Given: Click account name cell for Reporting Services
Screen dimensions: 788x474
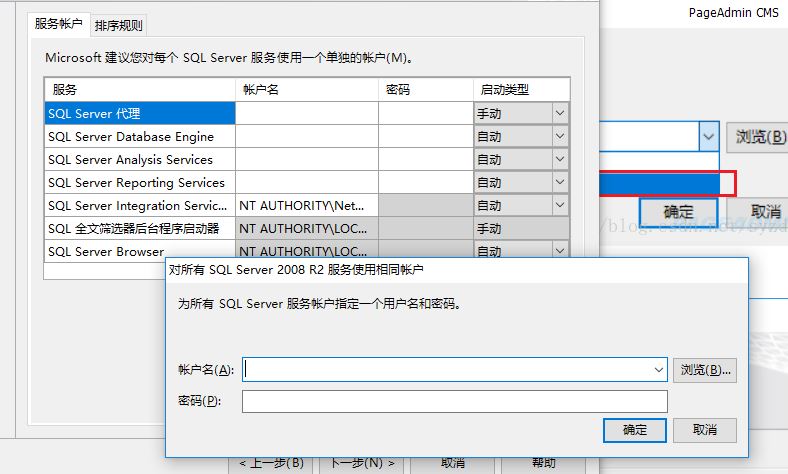Looking at the screenshot, I should 307,182.
